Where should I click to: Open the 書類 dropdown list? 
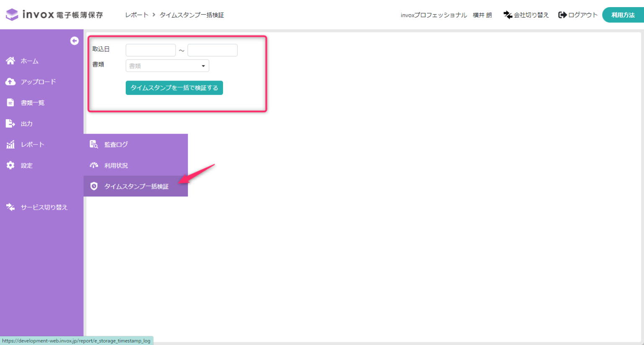point(167,65)
